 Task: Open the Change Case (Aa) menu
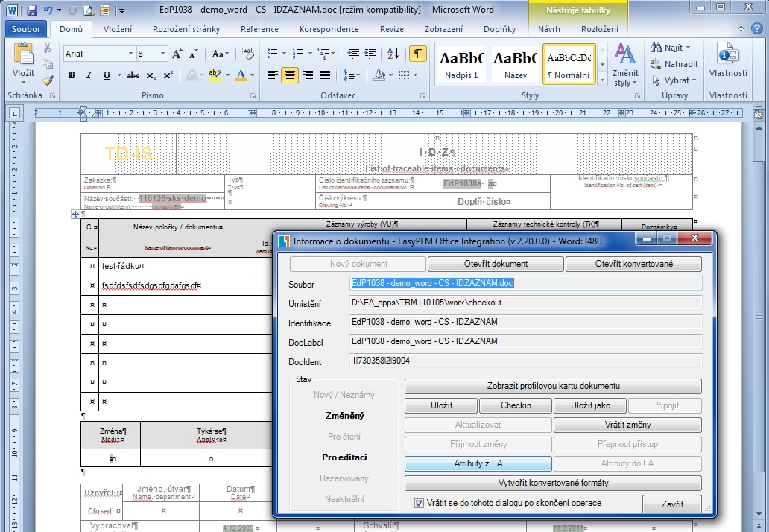pos(220,54)
